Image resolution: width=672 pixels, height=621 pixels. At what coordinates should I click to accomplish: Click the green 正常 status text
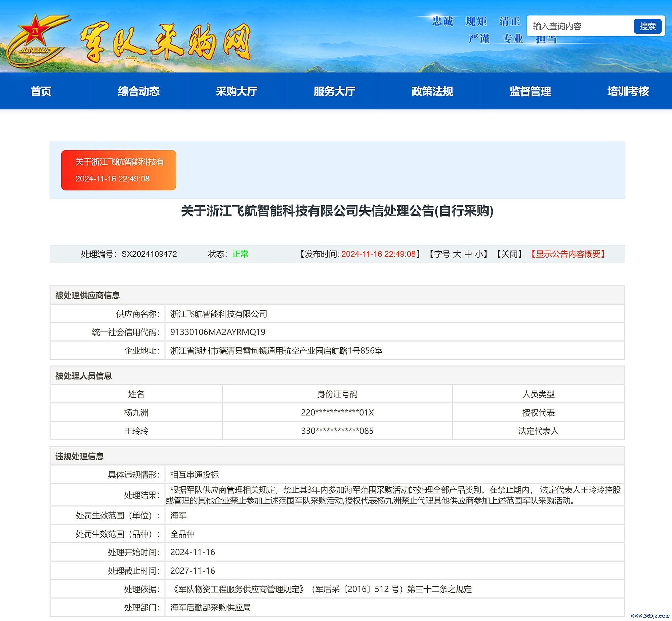(x=240, y=254)
